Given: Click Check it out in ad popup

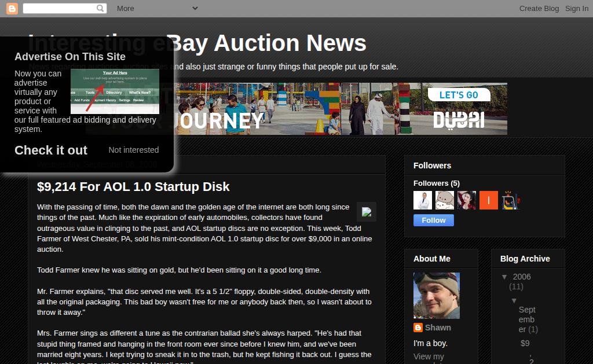Looking at the screenshot, I should pos(51,150).
